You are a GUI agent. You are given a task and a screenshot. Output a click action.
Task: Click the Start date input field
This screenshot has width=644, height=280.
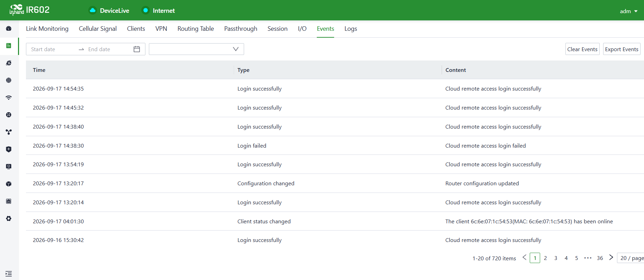[52, 49]
